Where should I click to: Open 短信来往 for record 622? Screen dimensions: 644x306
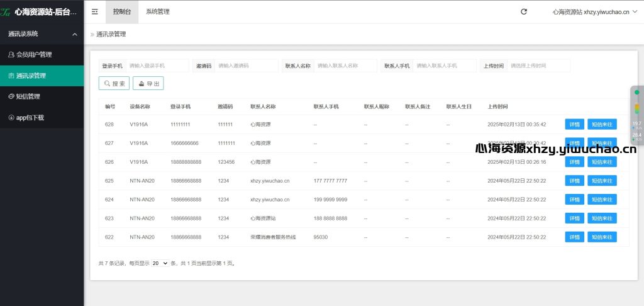click(602, 237)
